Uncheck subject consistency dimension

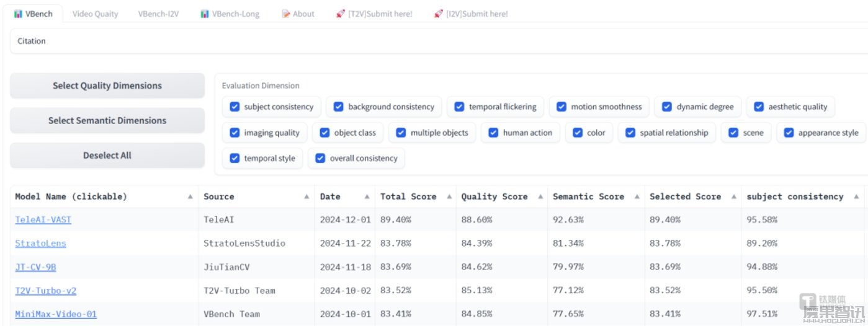[235, 107]
